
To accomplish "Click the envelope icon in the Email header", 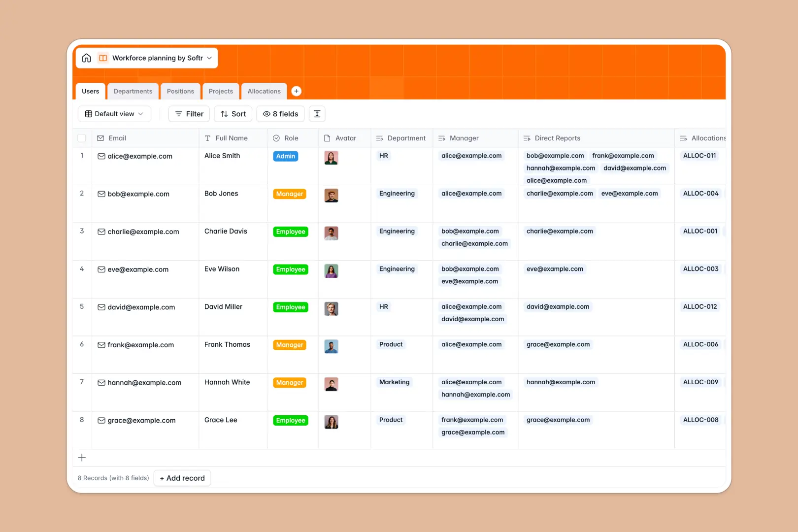I will coord(101,138).
